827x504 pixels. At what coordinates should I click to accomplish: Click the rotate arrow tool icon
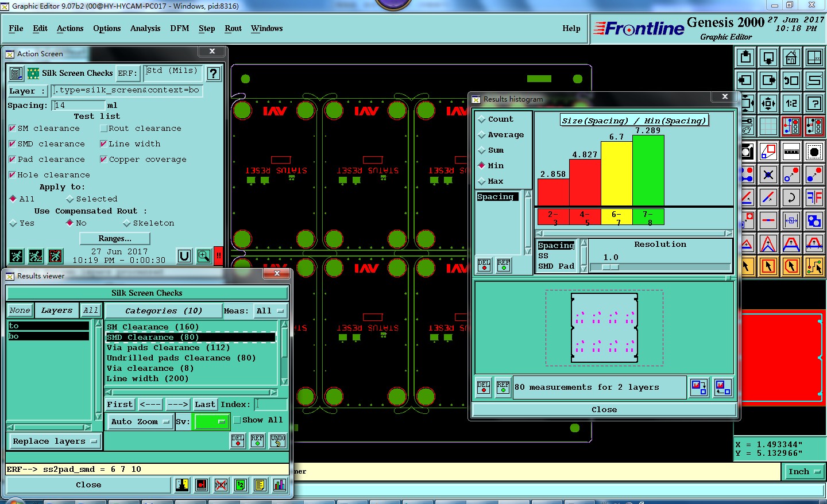point(791,197)
